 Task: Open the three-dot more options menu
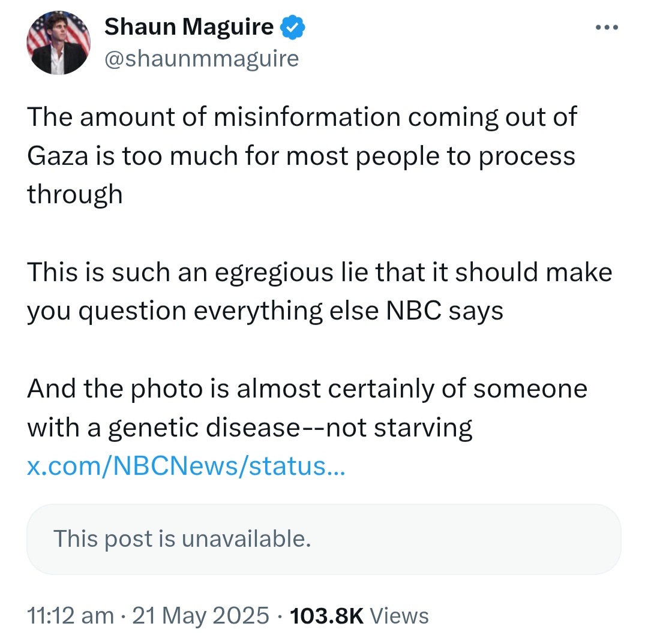tap(607, 28)
